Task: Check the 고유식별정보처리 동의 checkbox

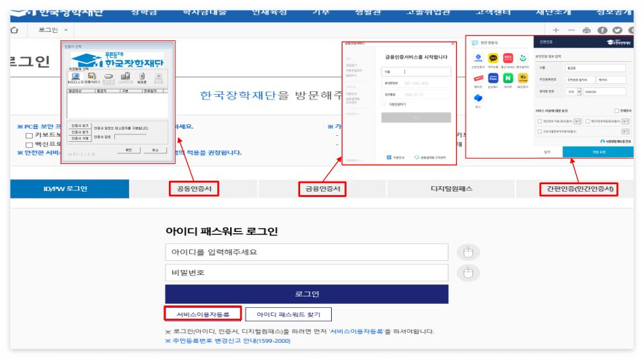Action: [540, 132]
